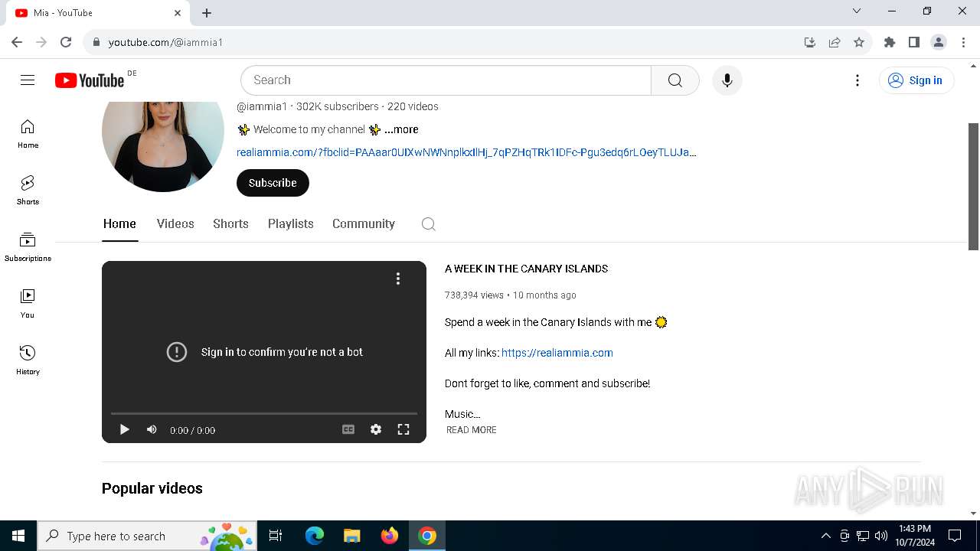Click the video progress bar
This screenshot has height=551, width=980.
click(x=264, y=413)
